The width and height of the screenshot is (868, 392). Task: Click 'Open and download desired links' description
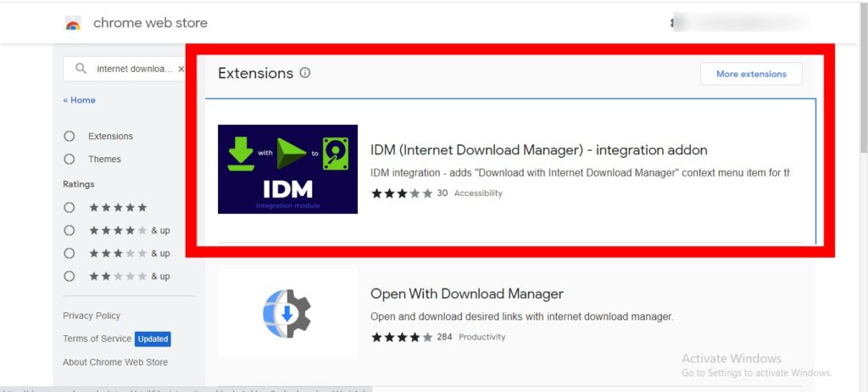click(522, 317)
